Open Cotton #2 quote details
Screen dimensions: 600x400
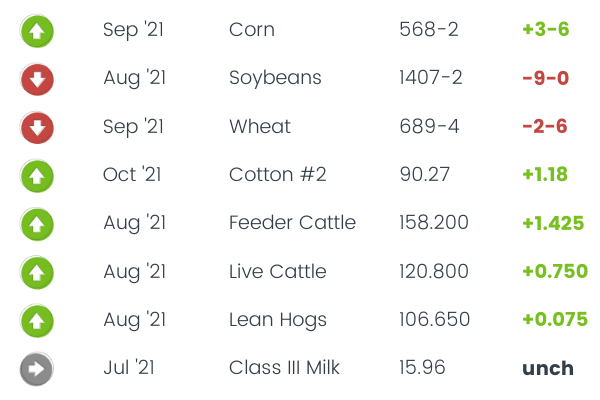click(277, 175)
